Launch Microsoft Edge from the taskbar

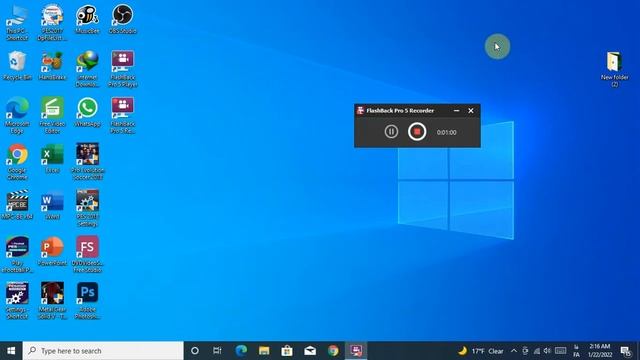pyautogui.click(x=241, y=351)
